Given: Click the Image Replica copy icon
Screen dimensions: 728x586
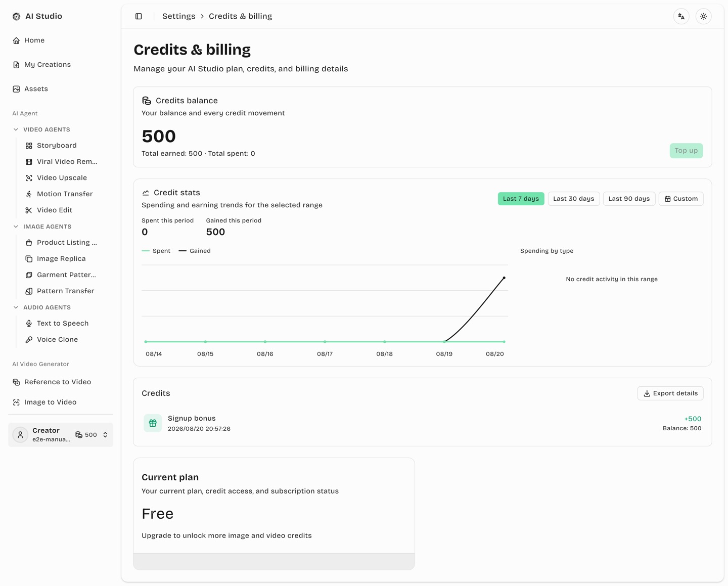Looking at the screenshot, I should point(29,259).
